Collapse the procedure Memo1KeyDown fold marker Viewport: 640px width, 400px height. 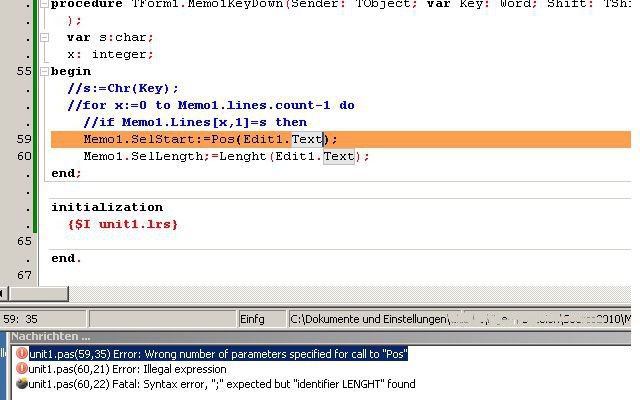[44, 4]
